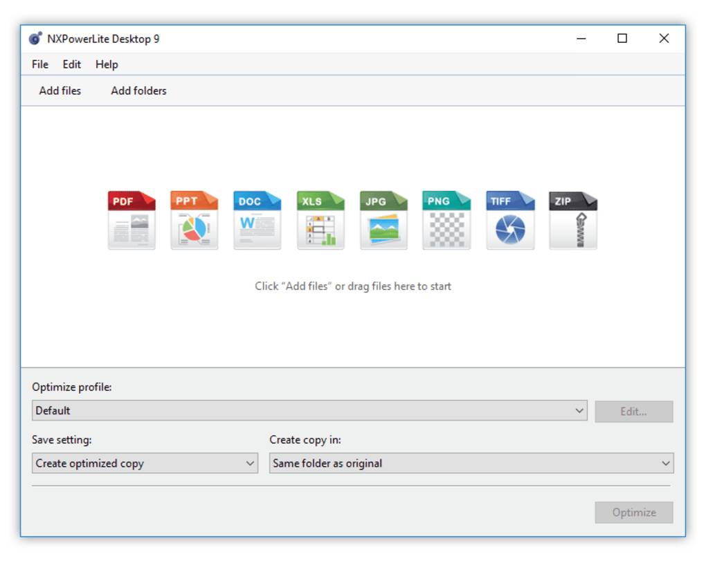This screenshot has height=588, width=706.
Task: Click the JPG image icon
Action: [x=384, y=219]
